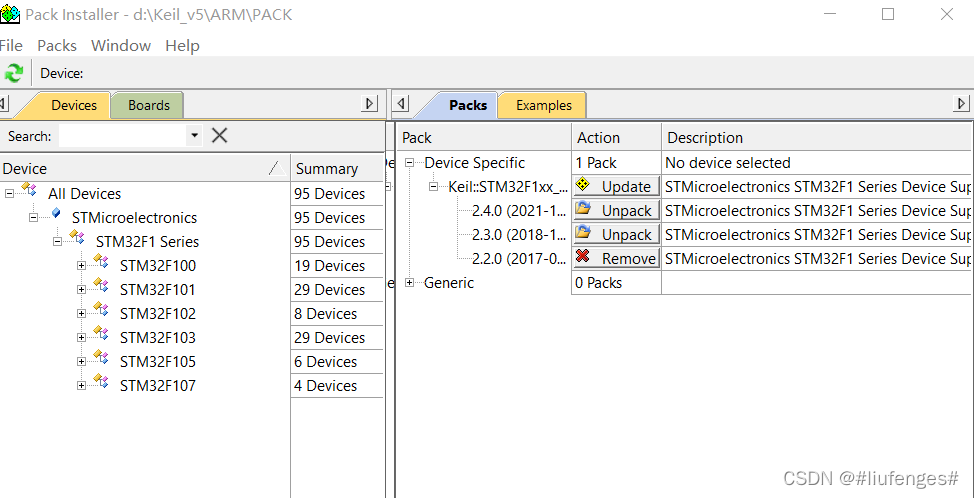Click the STM32F100 device group icon
974x498 pixels.
(x=101, y=261)
